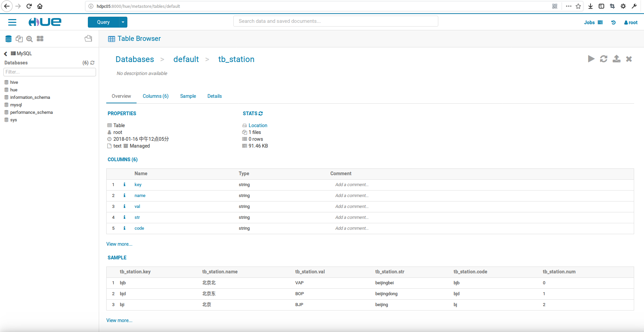Image resolution: width=644 pixels, height=332 pixels.
Task: Switch to the Overview tab
Action: point(121,96)
